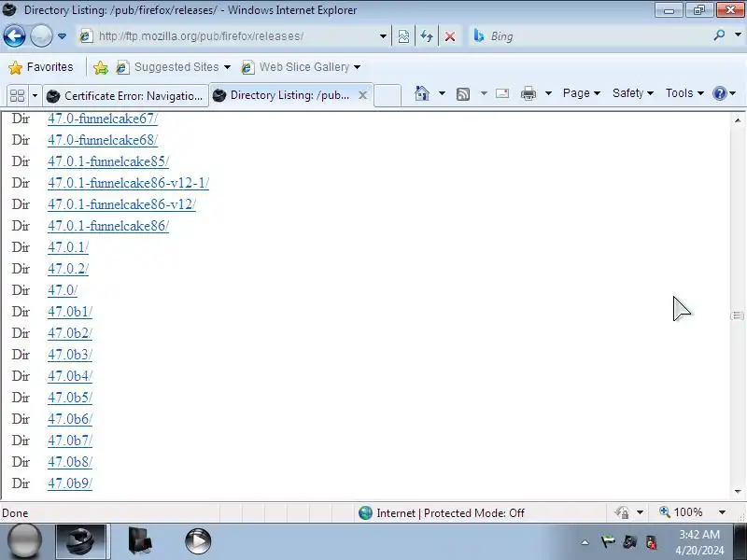Open the 47.0b9/ directory link

point(70,483)
